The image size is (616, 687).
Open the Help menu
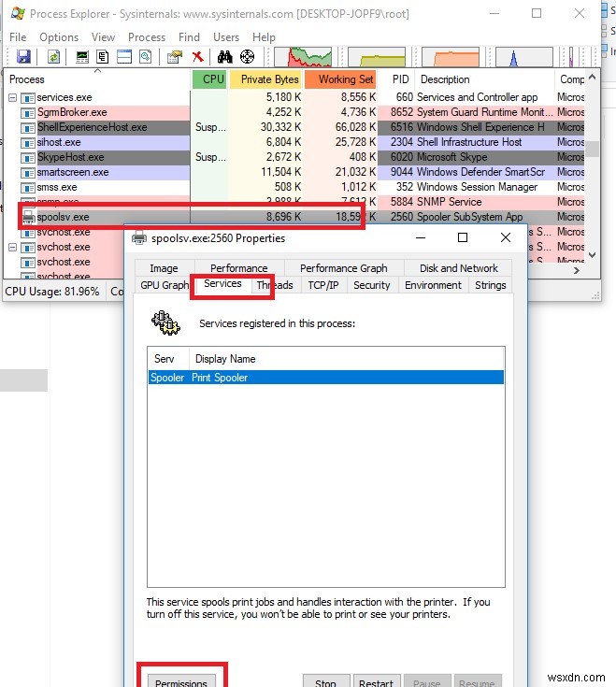pos(265,37)
